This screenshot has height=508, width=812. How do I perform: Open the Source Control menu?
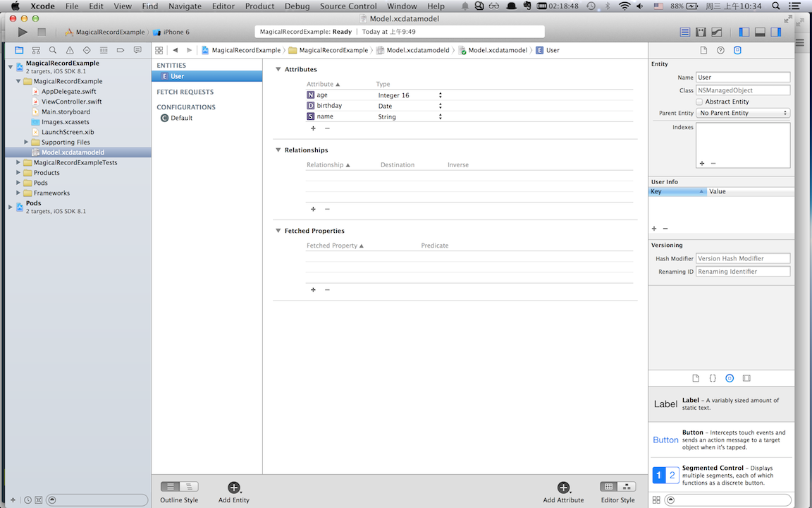pyautogui.click(x=348, y=6)
